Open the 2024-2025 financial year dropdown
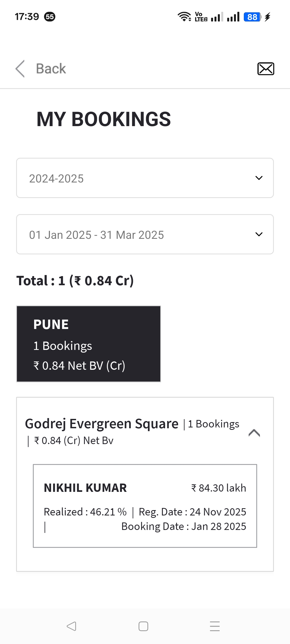Screen dimensions: 290x644 tap(145, 178)
